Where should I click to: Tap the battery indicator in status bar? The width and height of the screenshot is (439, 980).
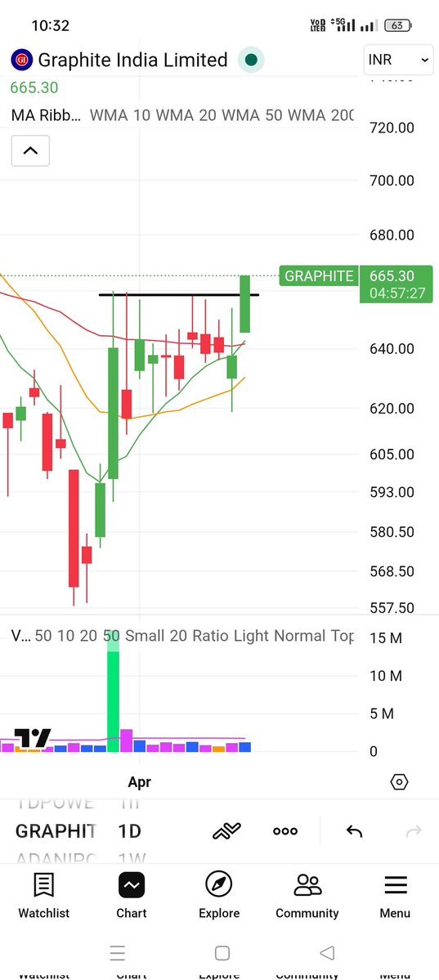click(398, 25)
